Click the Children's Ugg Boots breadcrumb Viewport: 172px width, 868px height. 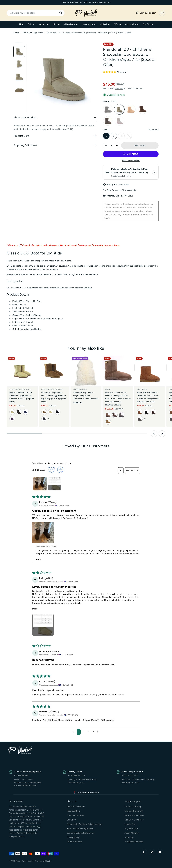(x=33, y=33)
